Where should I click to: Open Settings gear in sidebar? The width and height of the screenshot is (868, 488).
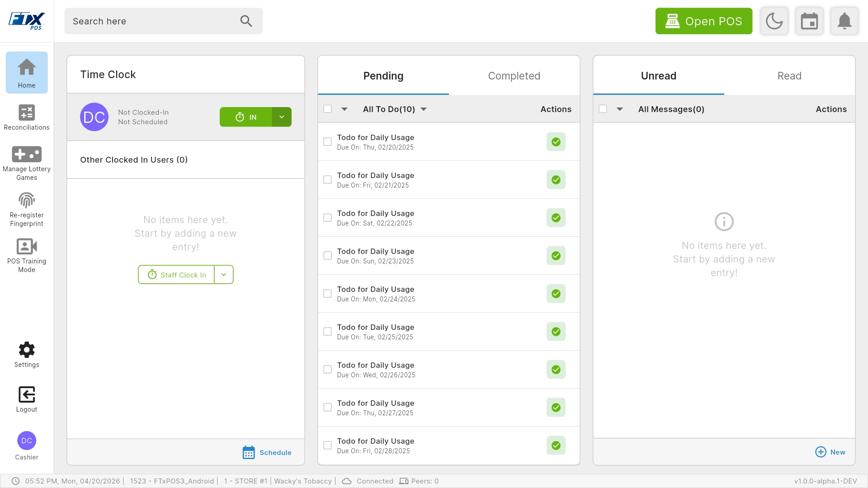click(x=27, y=355)
